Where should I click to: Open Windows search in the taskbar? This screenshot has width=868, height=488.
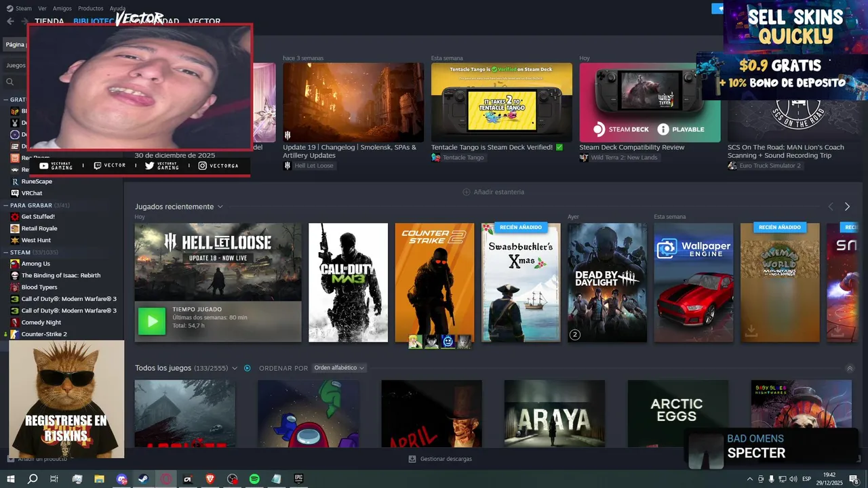[33, 479]
